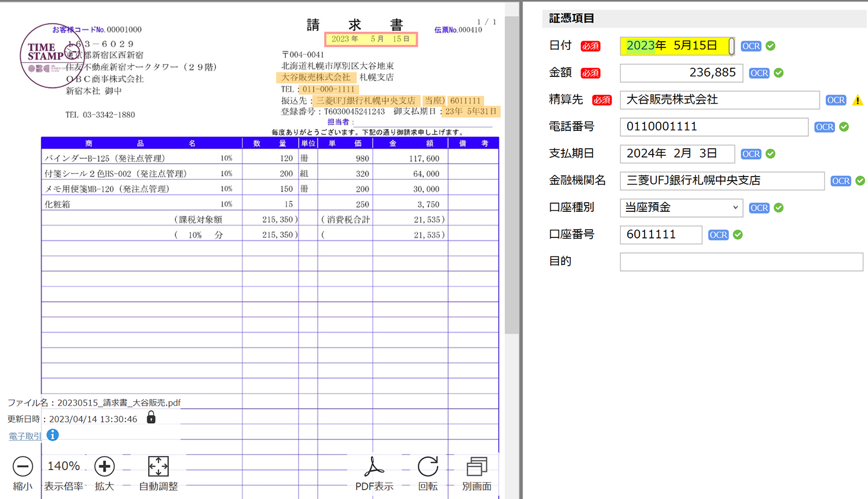The height and width of the screenshot is (499, 868).
Task: Click the empty 目的 input field
Action: (x=741, y=262)
